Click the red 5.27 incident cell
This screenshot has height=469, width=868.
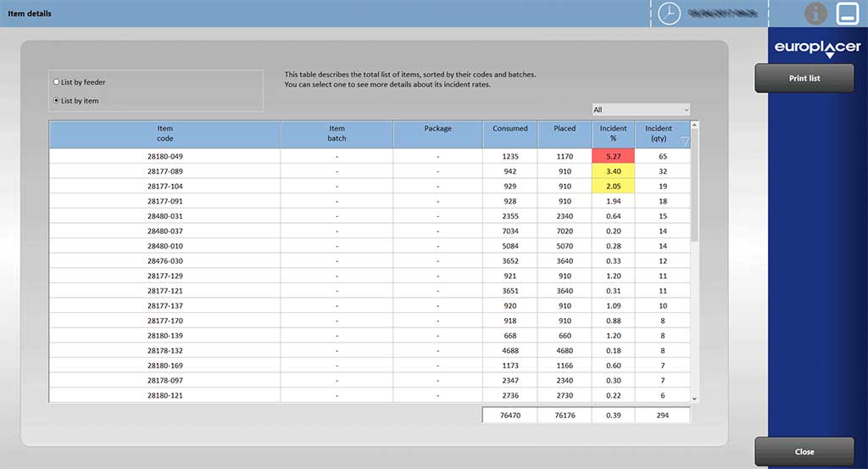pyautogui.click(x=613, y=157)
